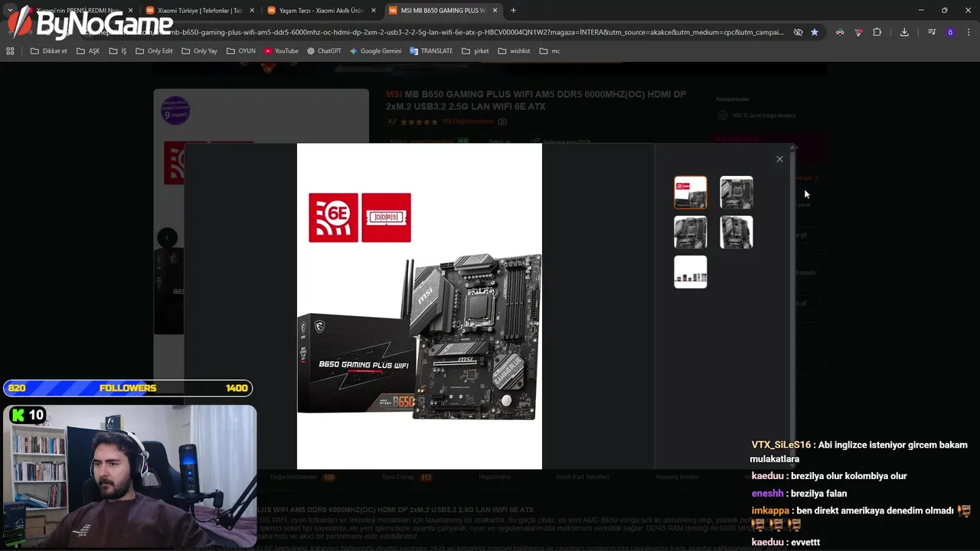Open the Only Edit bookmark folder

(x=154, y=51)
